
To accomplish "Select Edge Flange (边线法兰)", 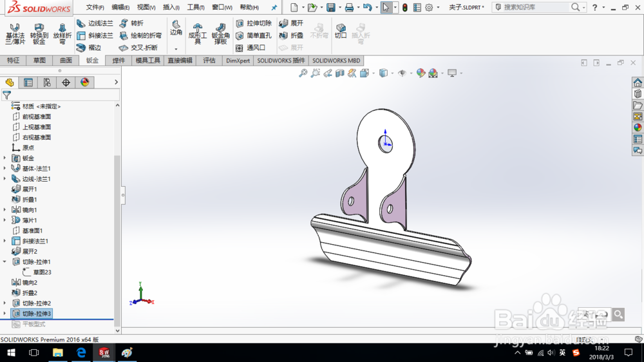I will [95, 23].
